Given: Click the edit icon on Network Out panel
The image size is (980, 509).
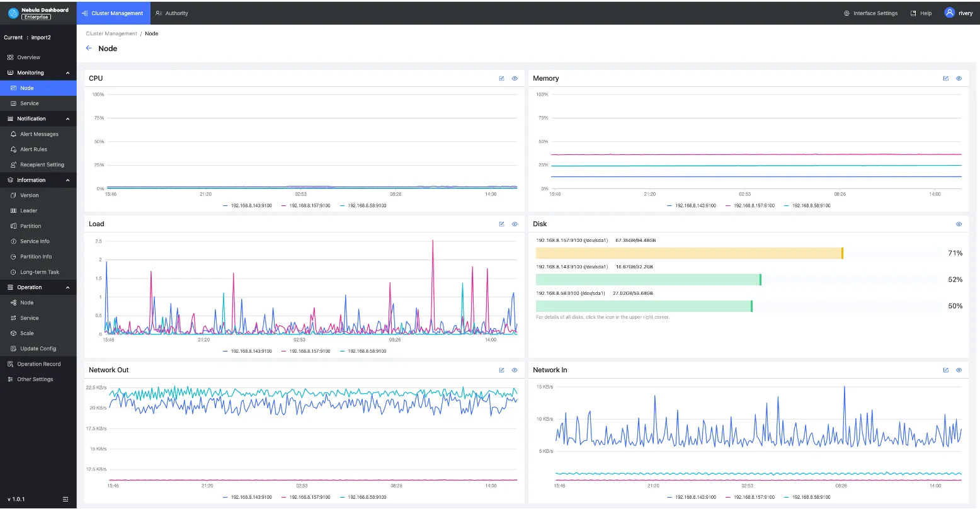Looking at the screenshot, I should tap(501, 370).
